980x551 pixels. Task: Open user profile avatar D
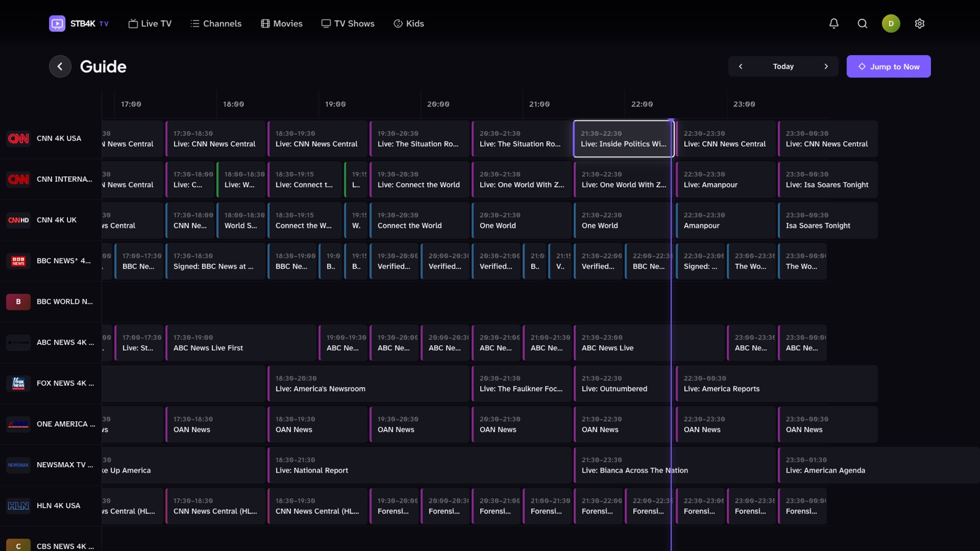(891, 24)
